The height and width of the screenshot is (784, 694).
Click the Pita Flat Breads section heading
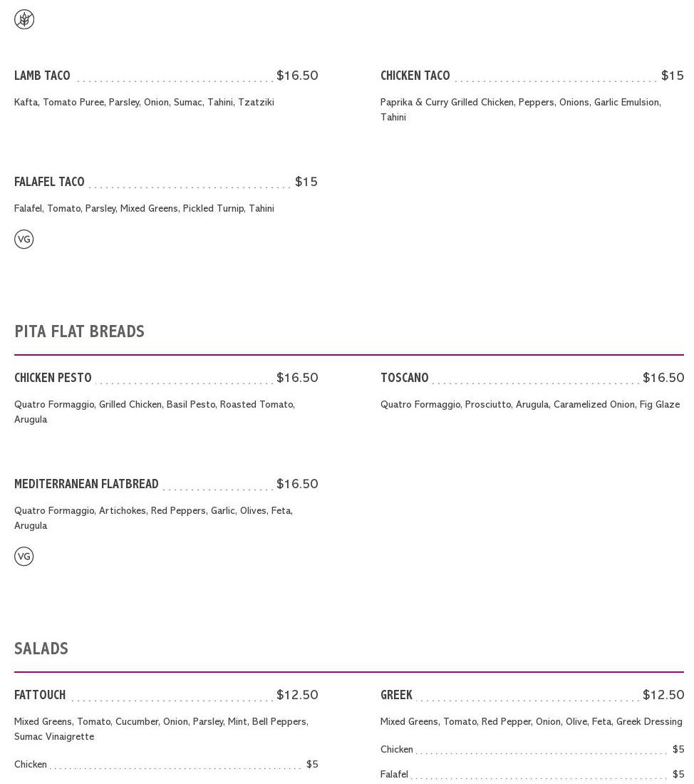[79, 331]
